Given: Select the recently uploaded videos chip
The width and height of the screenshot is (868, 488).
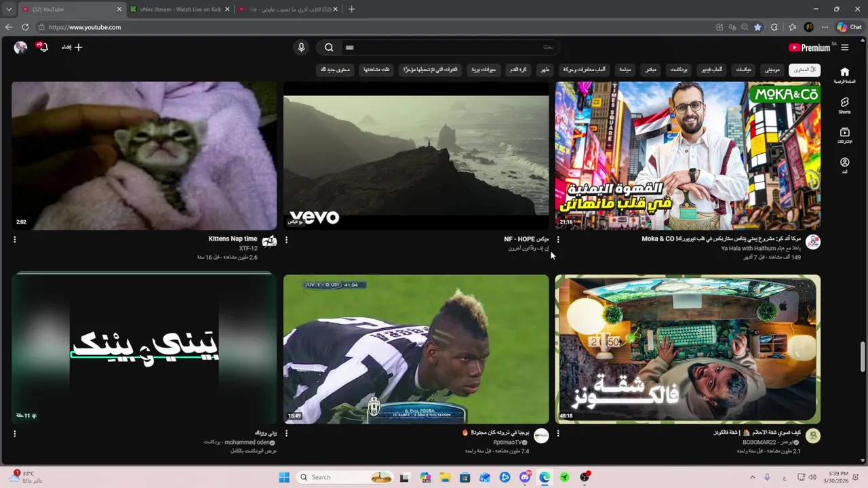Looking at the screenshot, I should [431, 70].
